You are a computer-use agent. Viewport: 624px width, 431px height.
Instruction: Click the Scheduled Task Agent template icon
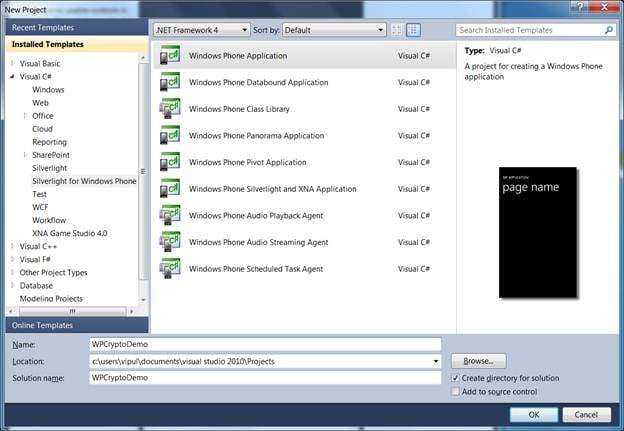170,269
